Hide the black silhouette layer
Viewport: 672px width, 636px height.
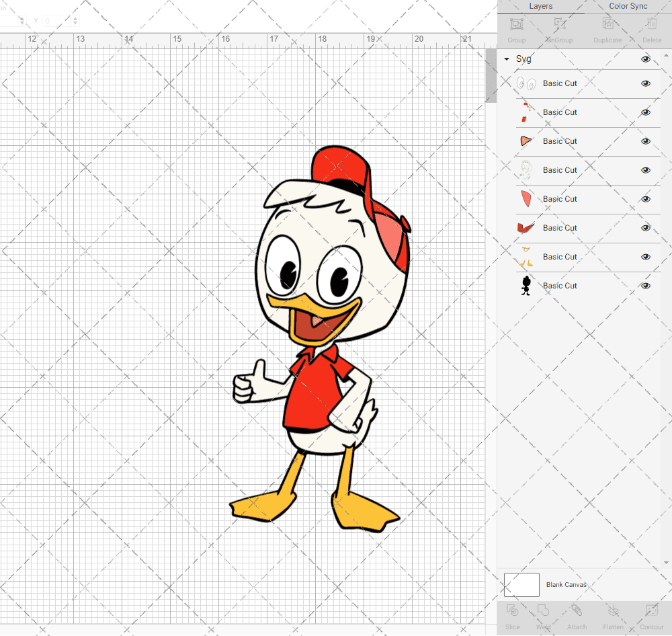click(x=646, y=286)
